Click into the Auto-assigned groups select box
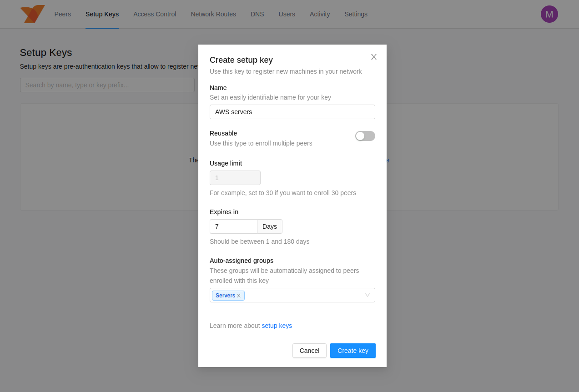 pyautogui.click(x=305, y=295)
